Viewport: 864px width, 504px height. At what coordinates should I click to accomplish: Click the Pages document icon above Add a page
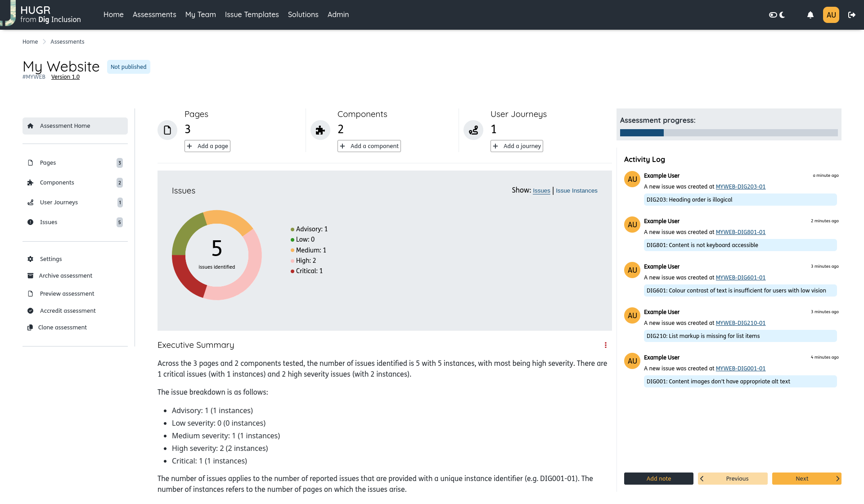(x=167, y=130)
